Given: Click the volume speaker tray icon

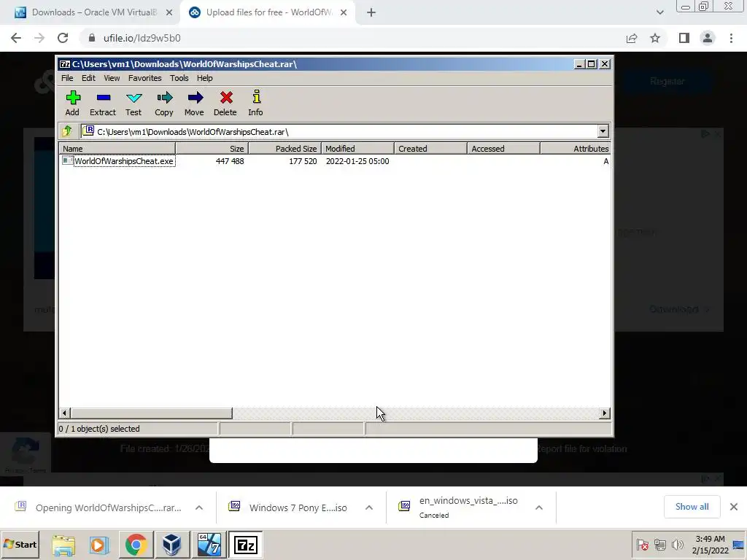Looking at the screenshot, I should coord(677,544).
